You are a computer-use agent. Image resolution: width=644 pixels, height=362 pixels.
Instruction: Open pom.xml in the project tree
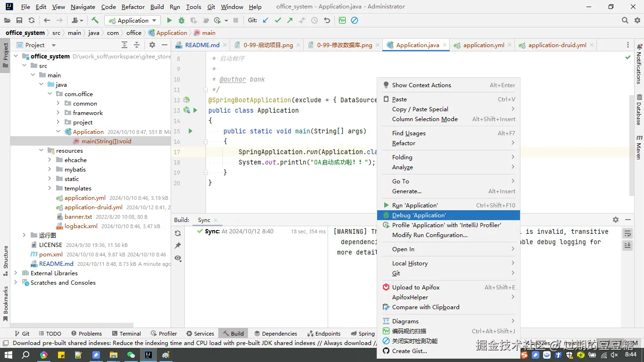click(50, 254)
